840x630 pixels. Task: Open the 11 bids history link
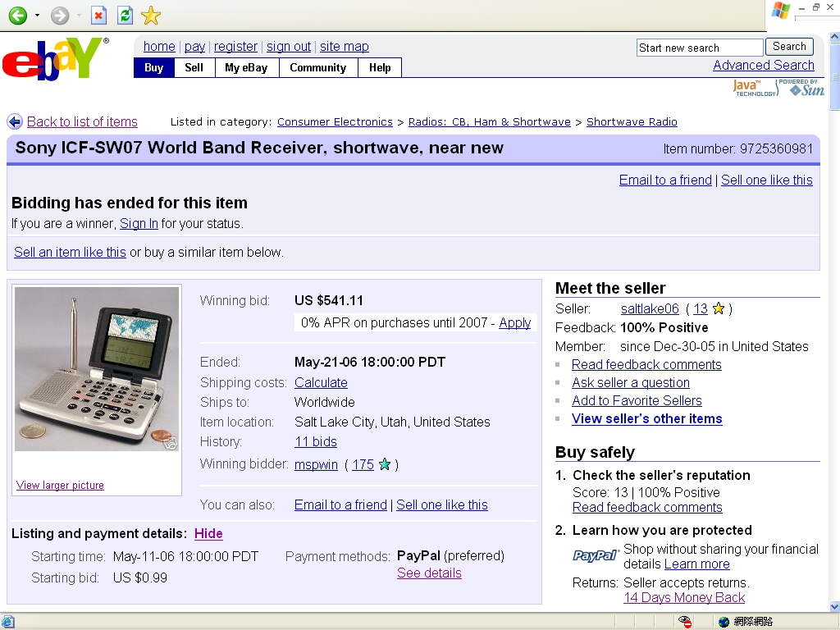tap(316, 441)
